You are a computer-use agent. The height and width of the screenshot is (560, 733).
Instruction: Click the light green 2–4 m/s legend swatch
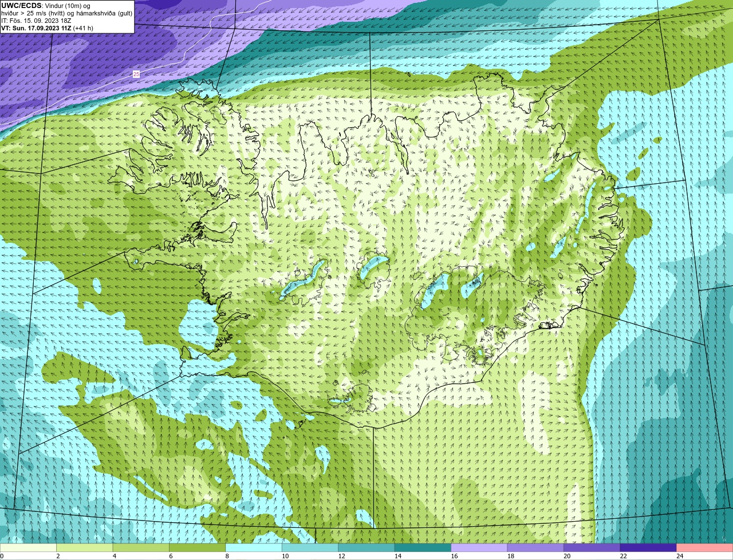tap(85, 548)
